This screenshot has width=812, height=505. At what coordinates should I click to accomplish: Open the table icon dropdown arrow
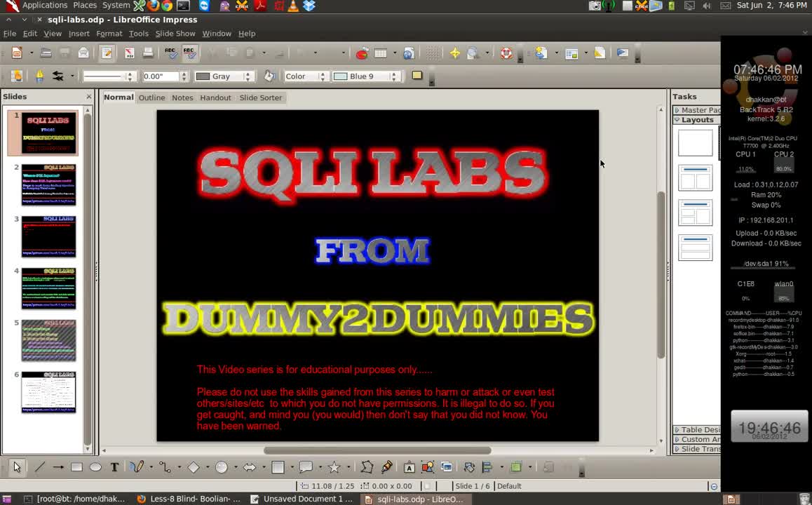pyautogui.click(x=395, y=53)
